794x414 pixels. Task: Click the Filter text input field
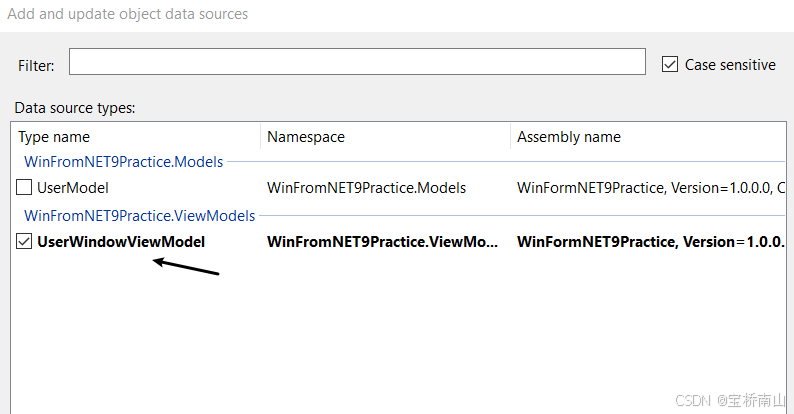tap(357, 62)
